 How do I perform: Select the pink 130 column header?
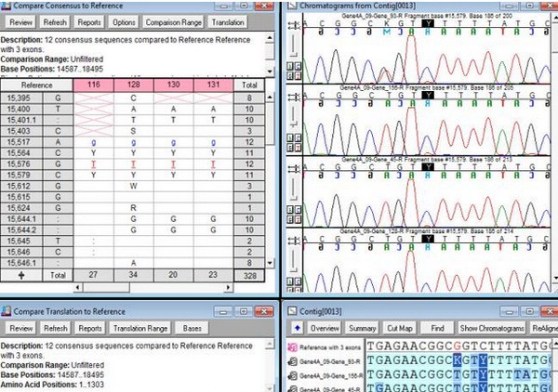tap(173, 85)
